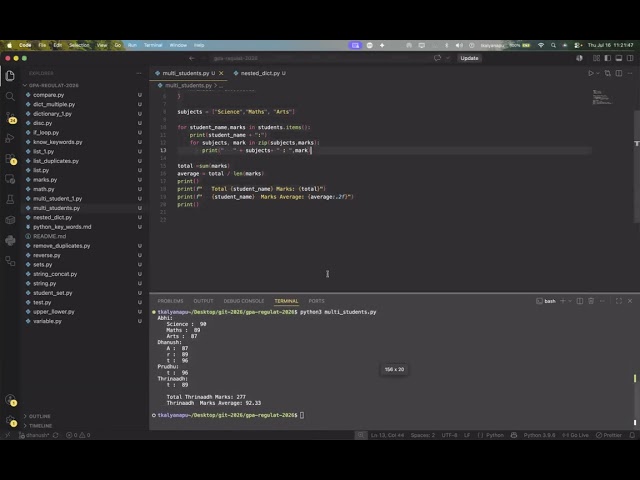Open the Run and Debug view
The width and height of the screenshot is (640, 480).
pos(10,138)
